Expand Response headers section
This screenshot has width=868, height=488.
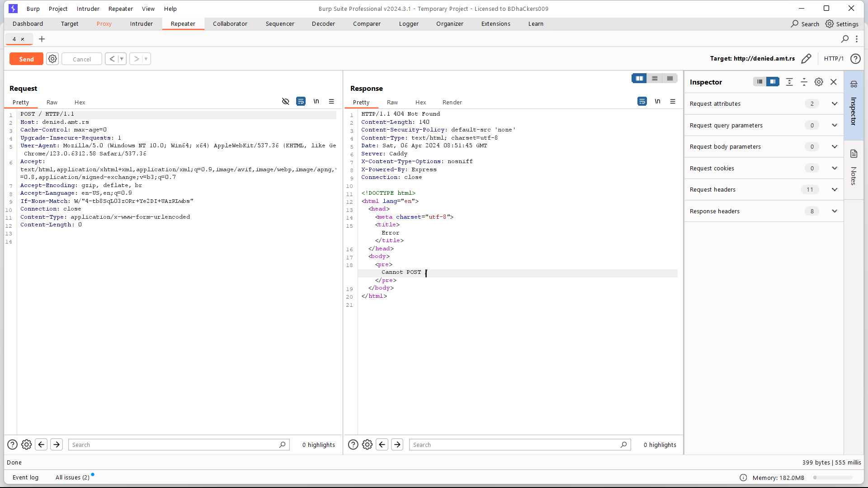[834, 211]
